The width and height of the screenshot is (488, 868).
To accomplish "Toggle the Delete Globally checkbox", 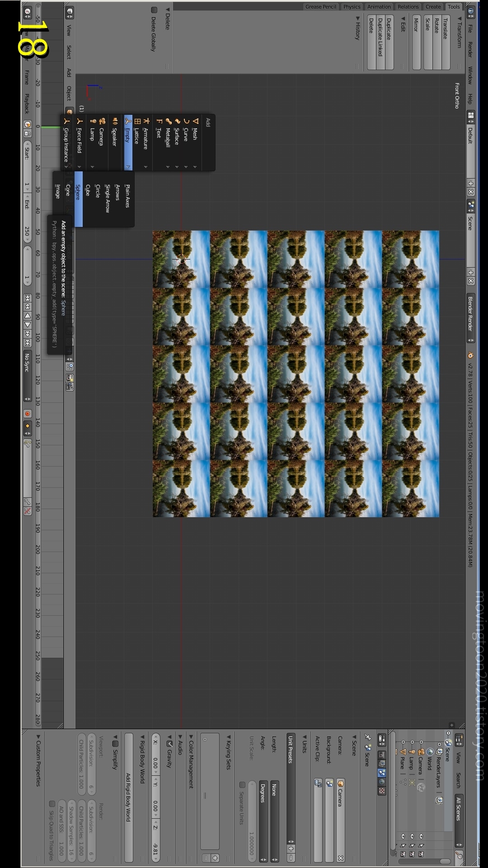I will pyautogui.click(x=154, y=10).
